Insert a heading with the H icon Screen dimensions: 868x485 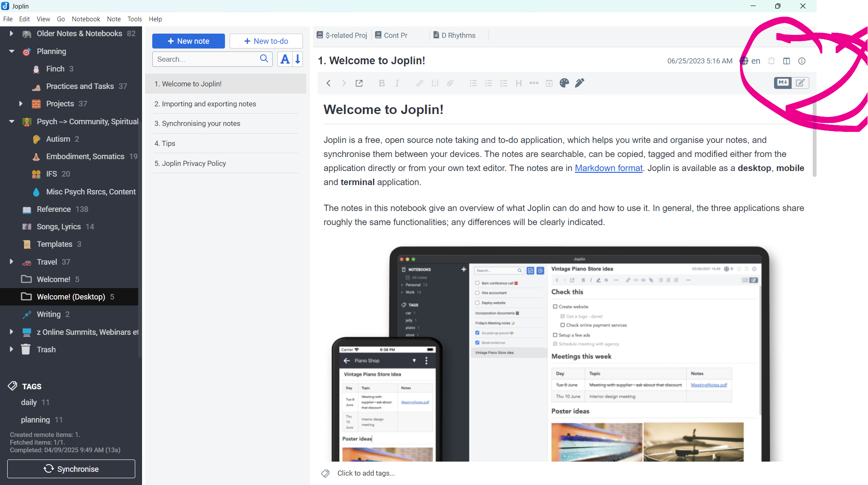click(x=518, y=83)
